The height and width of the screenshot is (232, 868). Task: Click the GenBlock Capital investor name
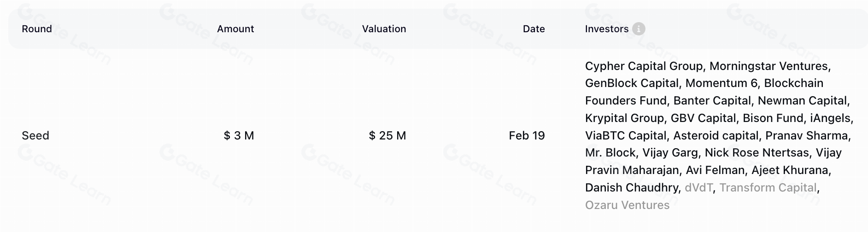pyautogui.click(x=632, y=83)
